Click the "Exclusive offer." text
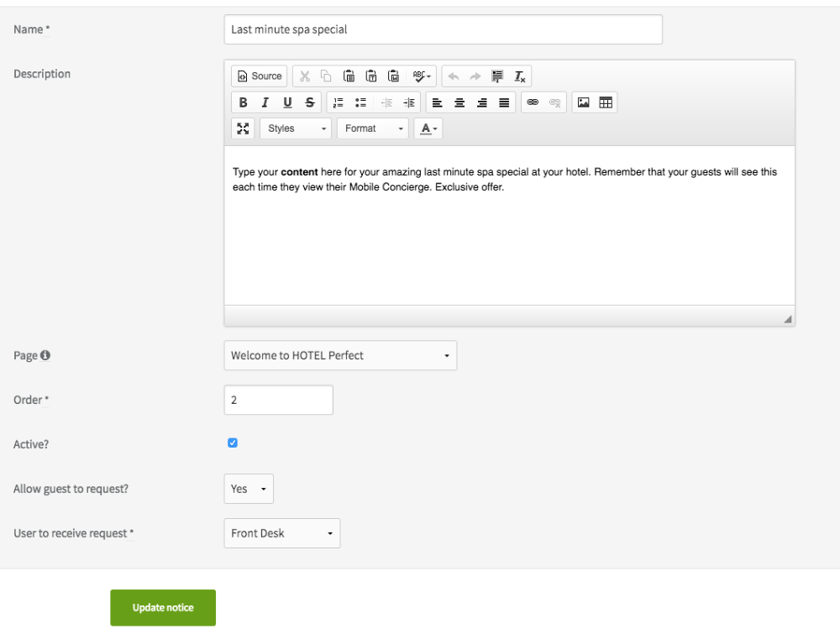The height and width of the screenshot is (634, 840). [x=470, y=187]
